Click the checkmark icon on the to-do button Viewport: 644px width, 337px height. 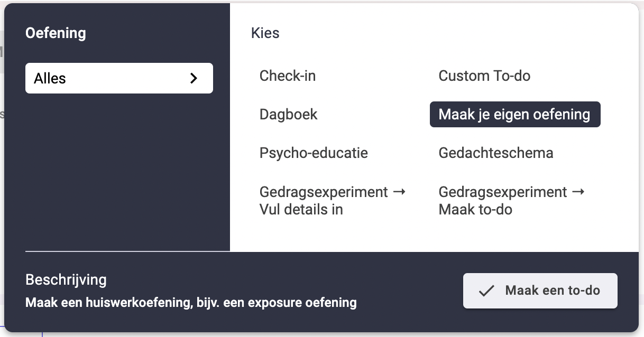tap(486, 291)
